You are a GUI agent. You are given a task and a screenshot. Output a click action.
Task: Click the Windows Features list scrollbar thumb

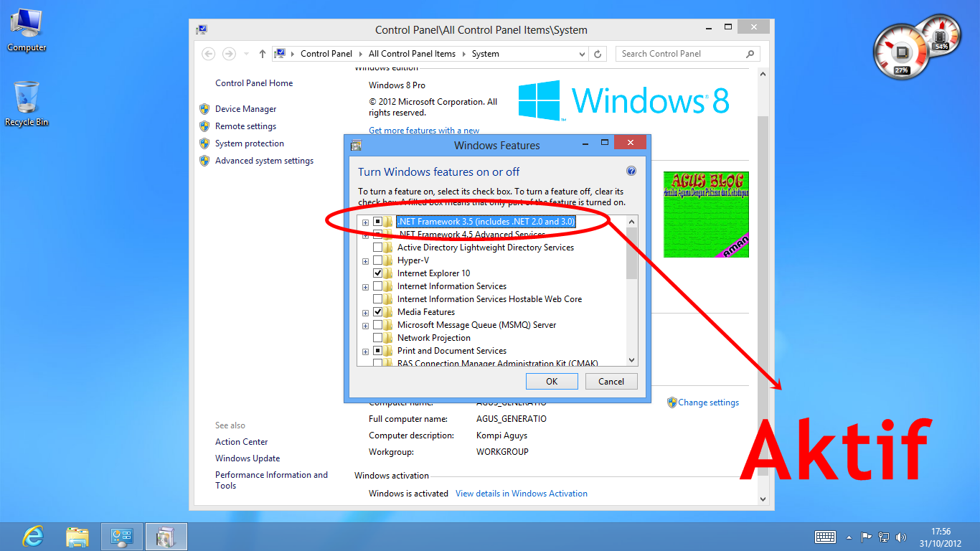coord(631,253)
